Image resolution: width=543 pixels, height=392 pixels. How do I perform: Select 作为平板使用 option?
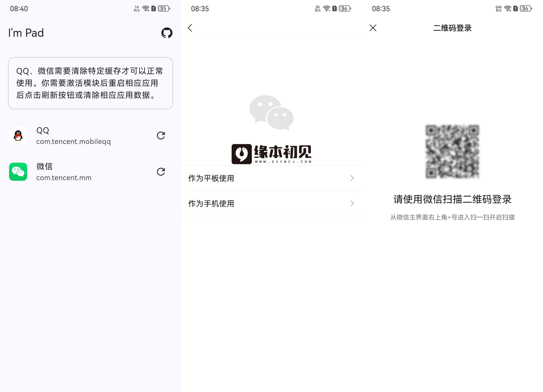[271, 178]
